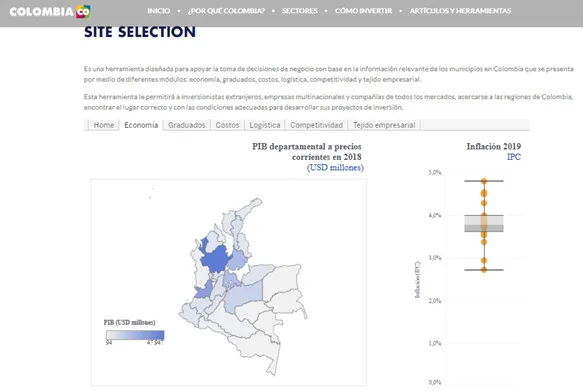Screen dimensions: 583x391
Task: Click the '3,0%' axis label
Action: tap(435, 258)
